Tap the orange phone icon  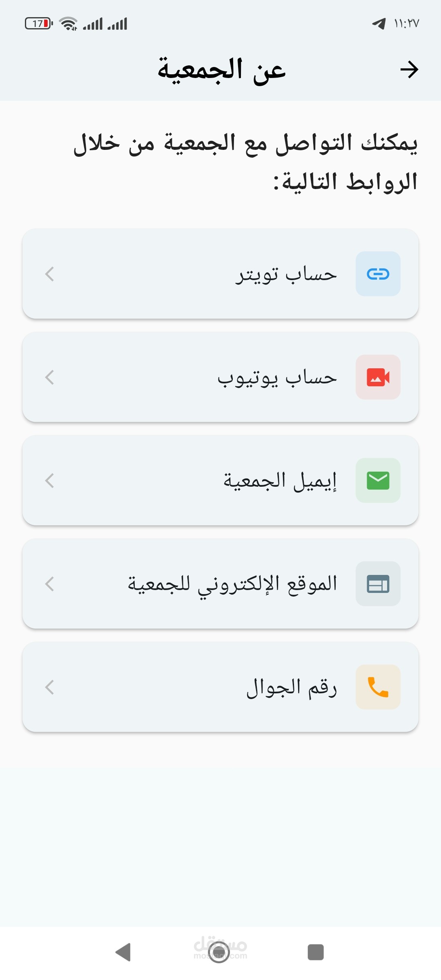[x=378, y=687]
